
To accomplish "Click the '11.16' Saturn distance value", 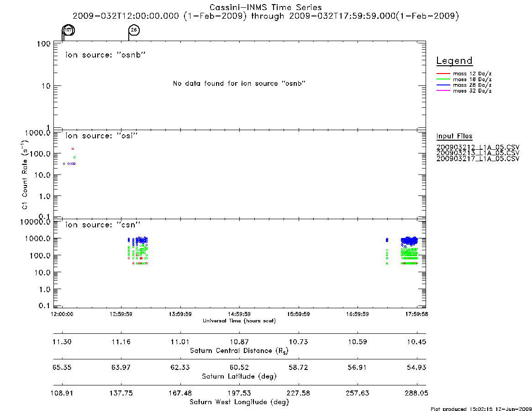I will click(x=121, y=342).
